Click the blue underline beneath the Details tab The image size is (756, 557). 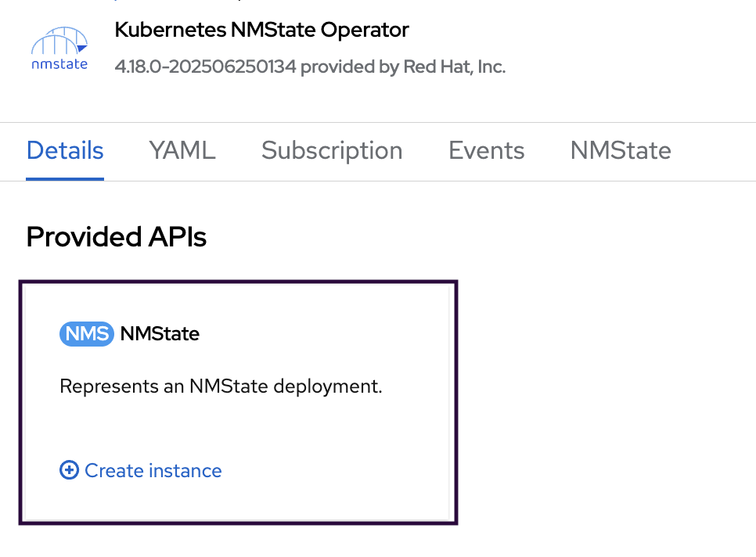click(x=65, y=178)
